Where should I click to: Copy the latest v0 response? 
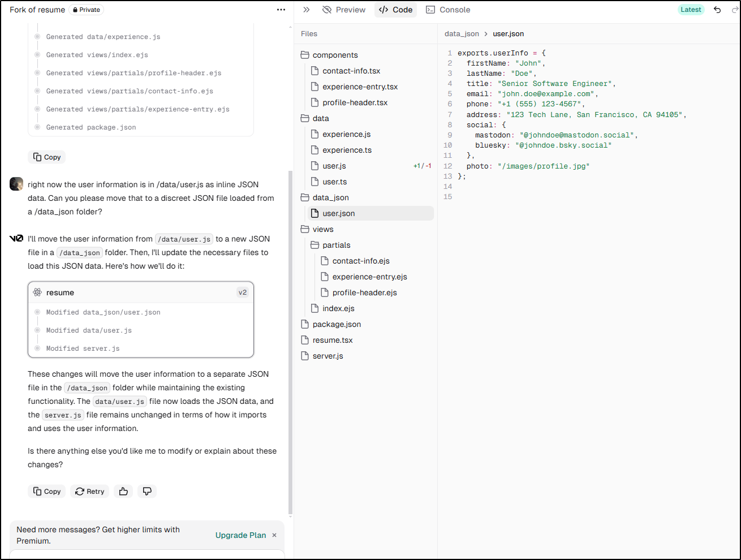click(x=47, y=492)
